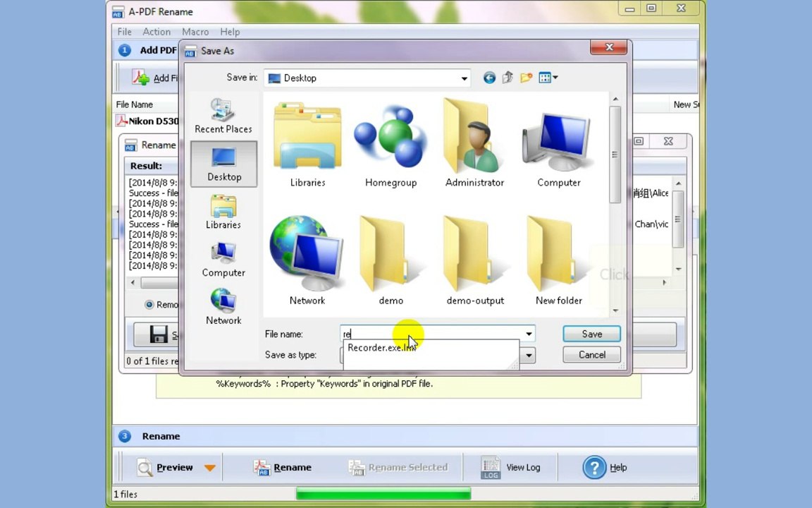The width and height of the screenshot is (812, 508).
Task: Open the Help menu
Action: (230, 32)
